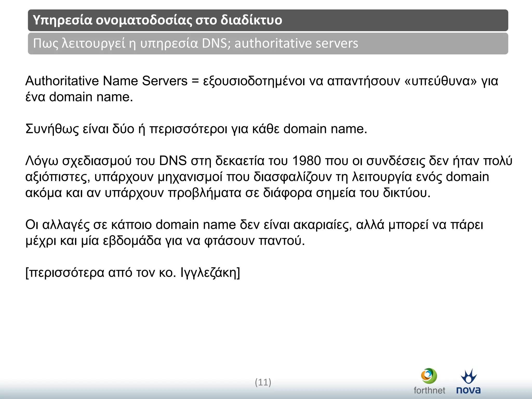
Task: Click the subtitle "Πως λειτουργεί η υπηρεσία DNS; authoritative servers"
Action: [195, 43]
